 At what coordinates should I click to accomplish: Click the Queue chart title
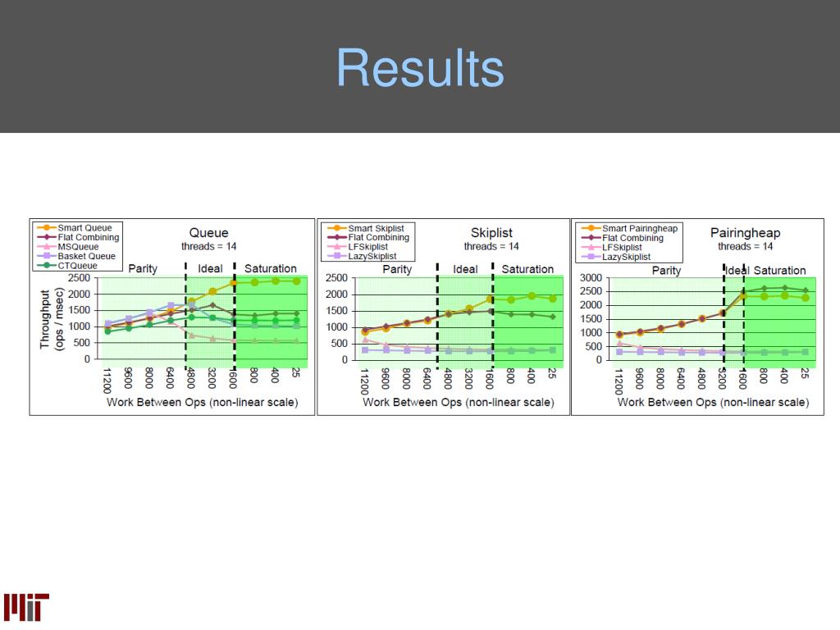coord(209,233)
